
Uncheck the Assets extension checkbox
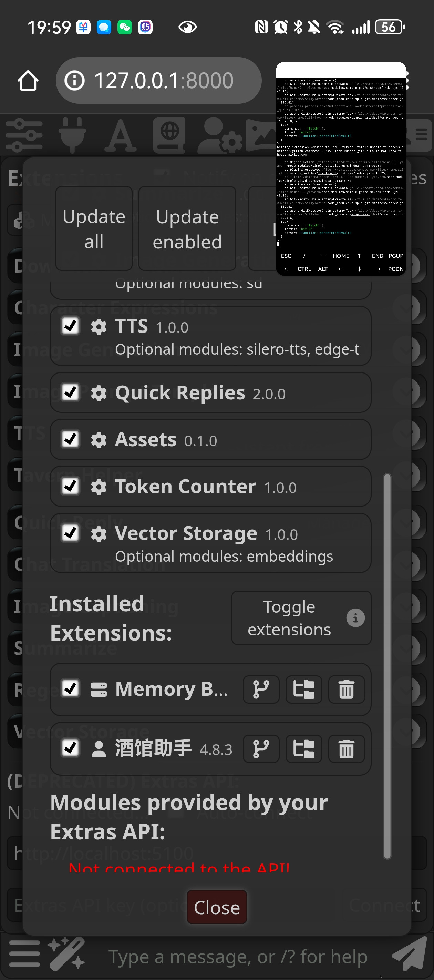pyautogui.click(x=71, y=439)
